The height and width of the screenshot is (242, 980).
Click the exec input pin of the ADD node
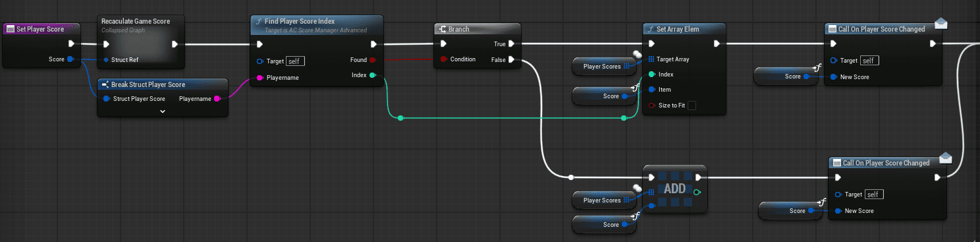pos(651,177)
